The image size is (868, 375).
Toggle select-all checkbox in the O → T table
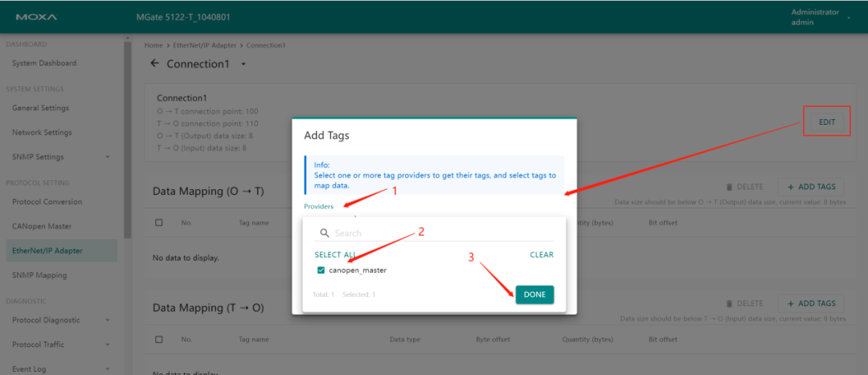pos(158,223)
